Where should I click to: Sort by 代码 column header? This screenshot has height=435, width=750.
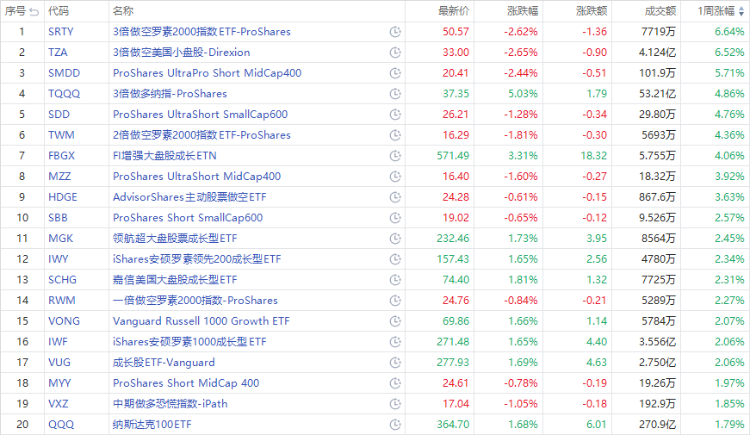click(58, 11)
